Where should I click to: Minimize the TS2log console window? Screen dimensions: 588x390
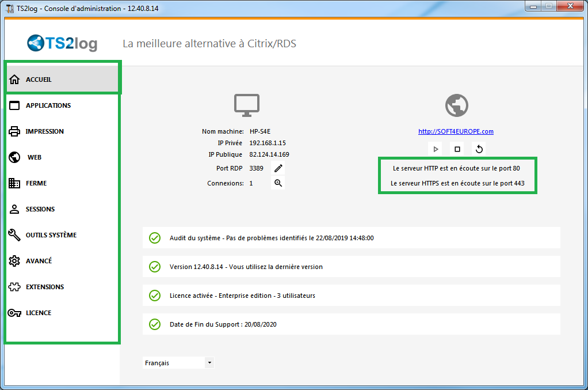[x=533, y=6]
